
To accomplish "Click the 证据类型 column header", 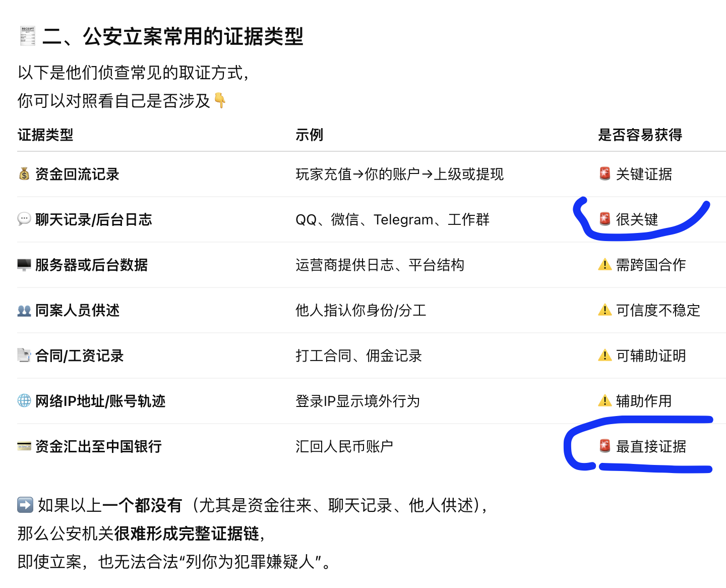I will [45, 135].
